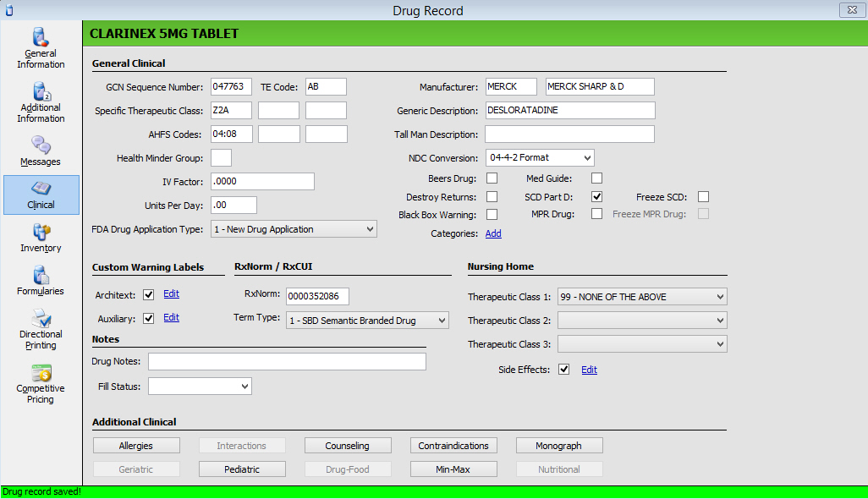Click Edit link next to Architext
The height and width of the screenshot is (499, 868).
(171, 293)
